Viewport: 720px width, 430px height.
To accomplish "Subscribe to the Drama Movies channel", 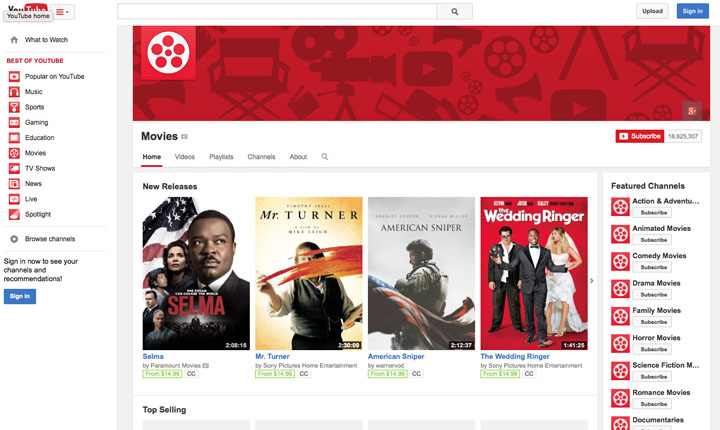I will point(654,295).
